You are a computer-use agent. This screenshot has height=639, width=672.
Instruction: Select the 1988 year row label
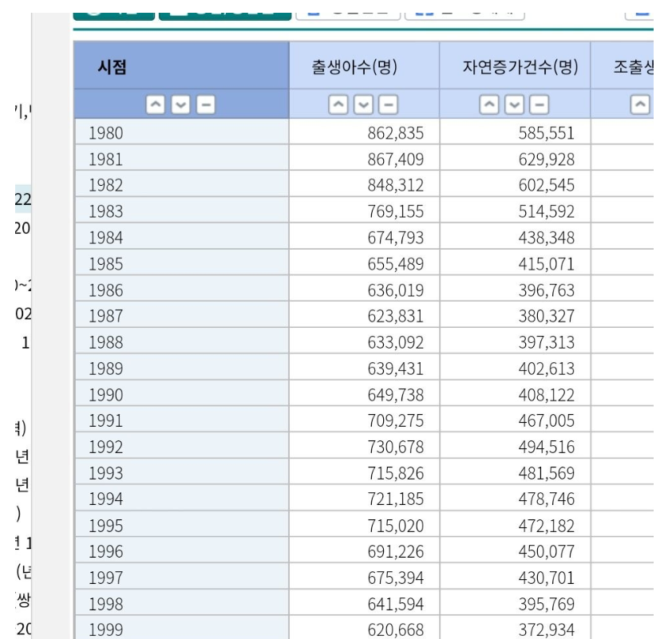(x=106, y=342)
